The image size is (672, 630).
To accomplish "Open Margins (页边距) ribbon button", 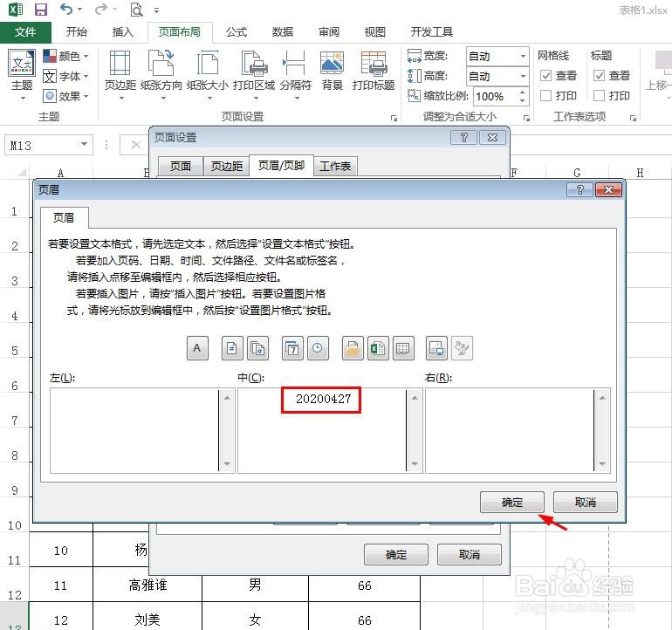I will click(120, 75).
